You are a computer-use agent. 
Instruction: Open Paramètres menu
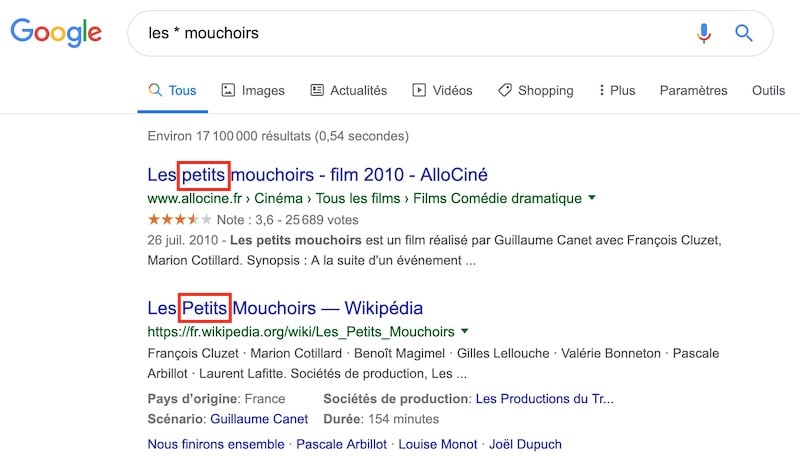(x=693, y=90)
